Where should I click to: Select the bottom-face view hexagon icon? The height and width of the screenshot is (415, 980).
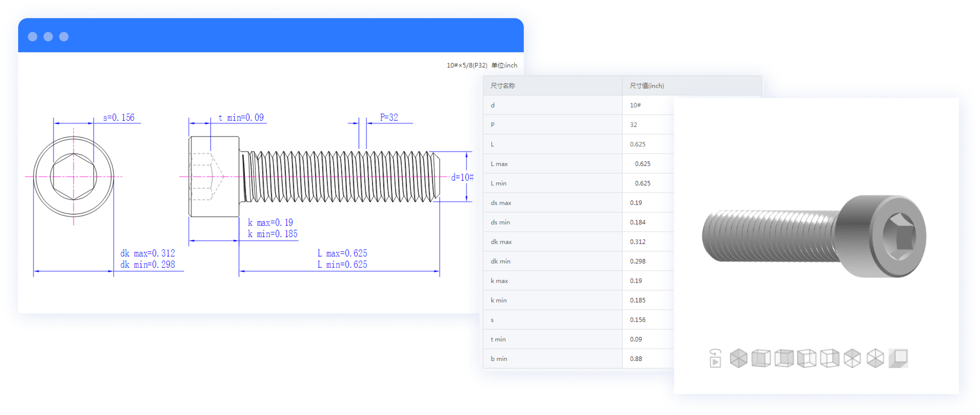click(x=875, y=358)
